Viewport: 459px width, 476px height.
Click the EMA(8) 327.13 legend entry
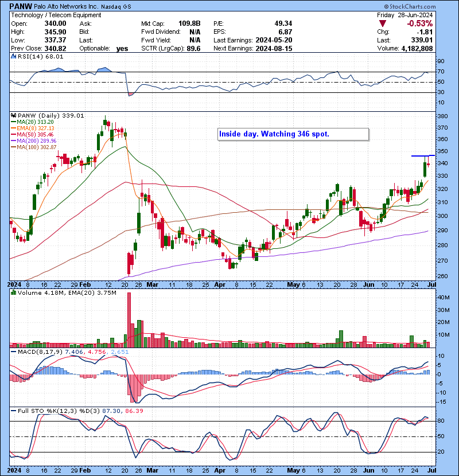33,128
